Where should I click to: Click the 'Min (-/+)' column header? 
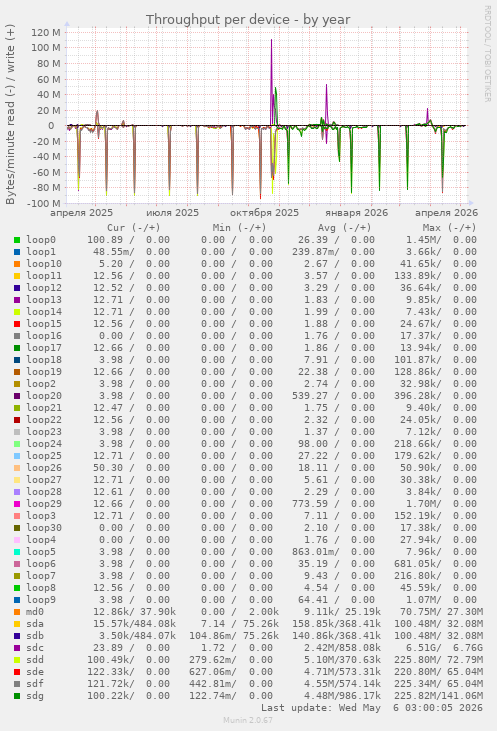239,228
